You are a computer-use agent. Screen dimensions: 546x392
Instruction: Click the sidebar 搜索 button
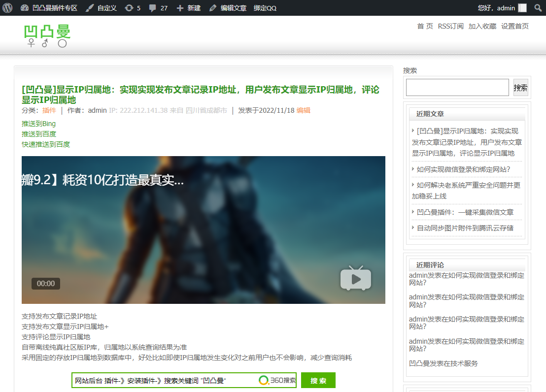(x=520, y=87)
